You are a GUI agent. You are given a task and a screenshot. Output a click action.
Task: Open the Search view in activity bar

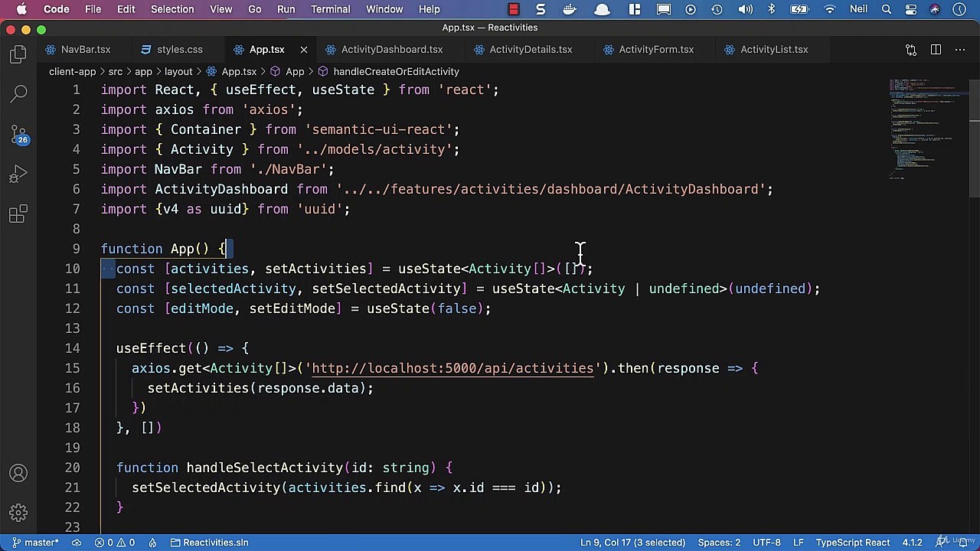(x=18, y=93)
